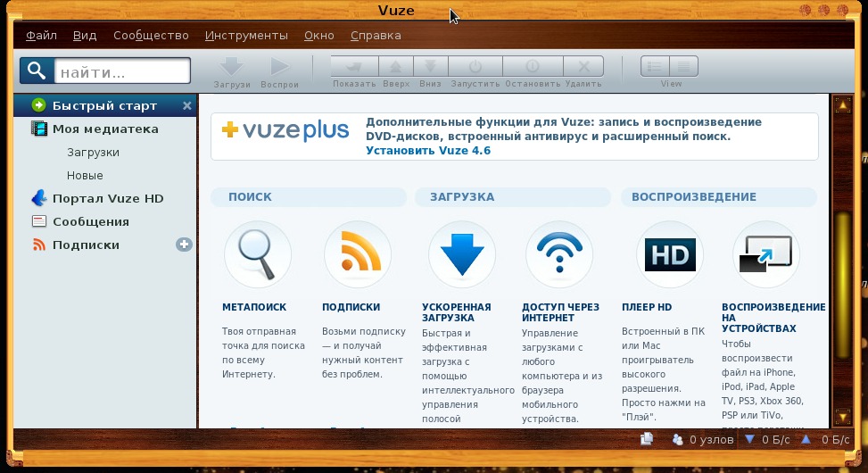Viewport: 868px width, 473px height.
Task: Click the Запустить start toolbar button
Action: tap(475, 71)
